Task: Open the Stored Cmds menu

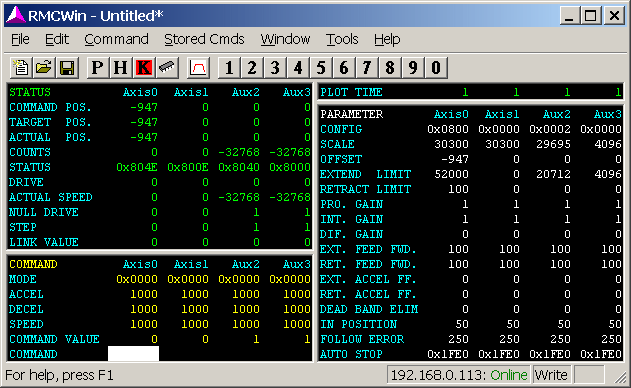Action: (x=204, y=39)
